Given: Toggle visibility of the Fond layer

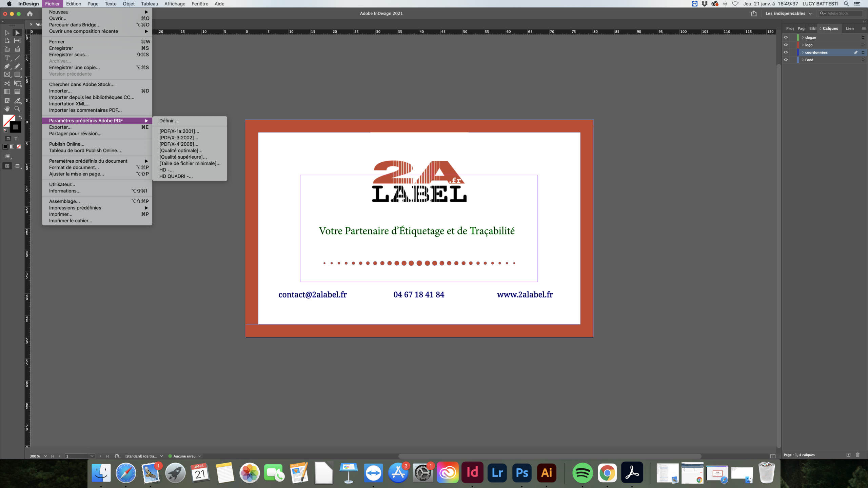Looking at the screenshot, I should [786, 60].
